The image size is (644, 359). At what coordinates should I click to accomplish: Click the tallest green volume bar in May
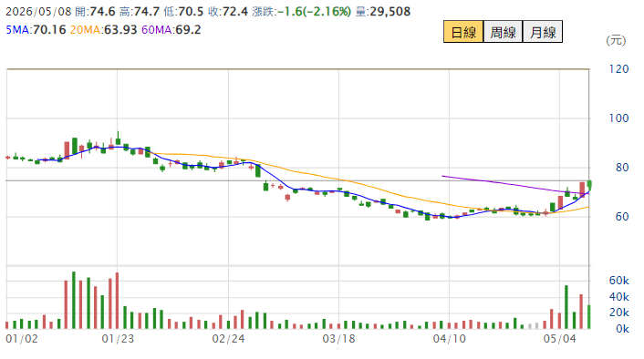coord(566,307)
